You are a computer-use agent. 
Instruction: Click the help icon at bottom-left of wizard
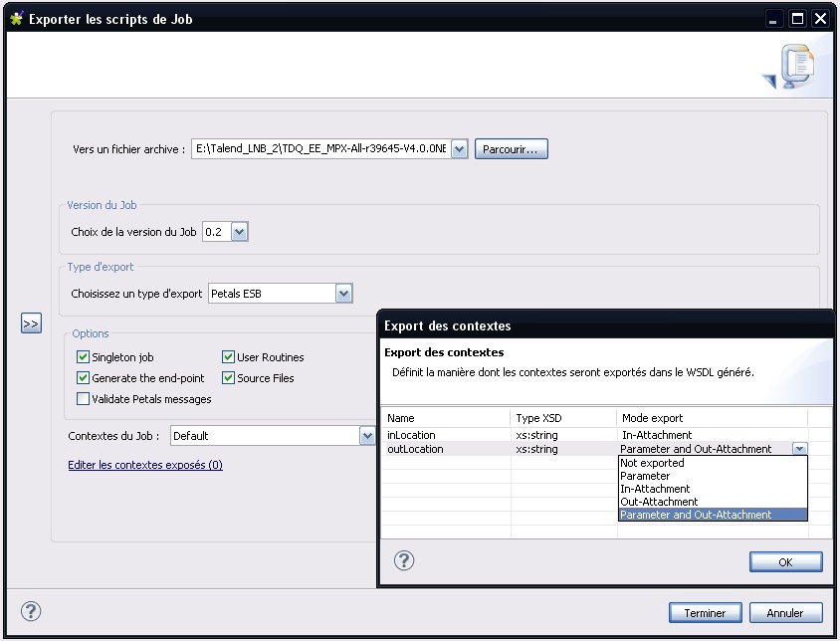pyautogui.click(x=31, y=611)
